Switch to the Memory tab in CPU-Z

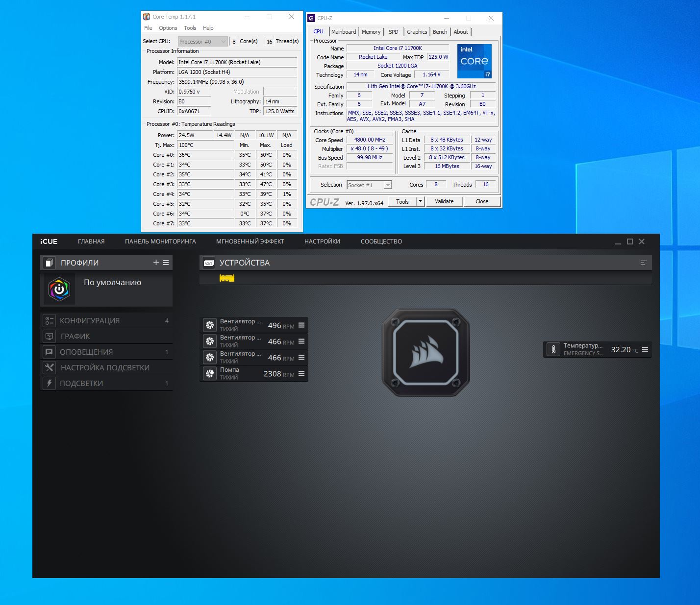371,32
